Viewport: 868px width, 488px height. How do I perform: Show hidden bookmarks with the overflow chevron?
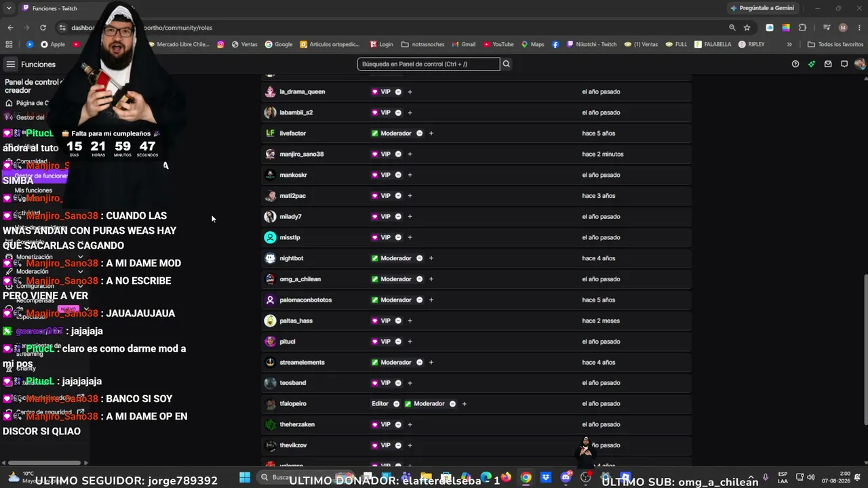pos(789,45)
